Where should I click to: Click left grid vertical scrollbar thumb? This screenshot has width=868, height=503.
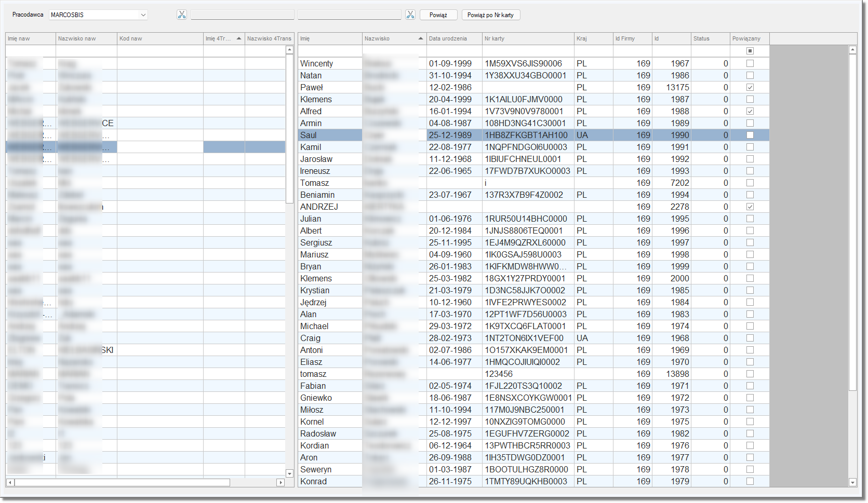[290, 129]
